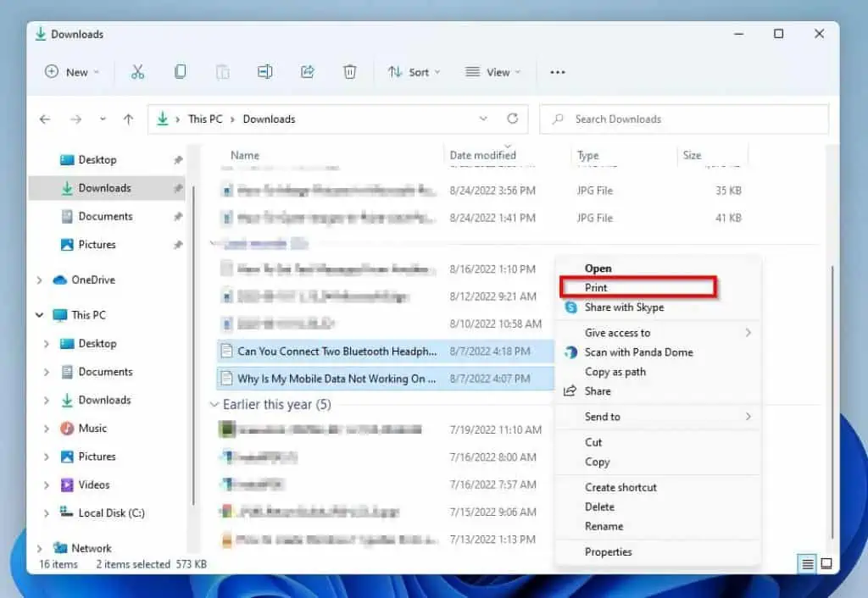Click the Copy icon in toolbar
The height and width of the screenshot is (598, 868).
(180, 72)
